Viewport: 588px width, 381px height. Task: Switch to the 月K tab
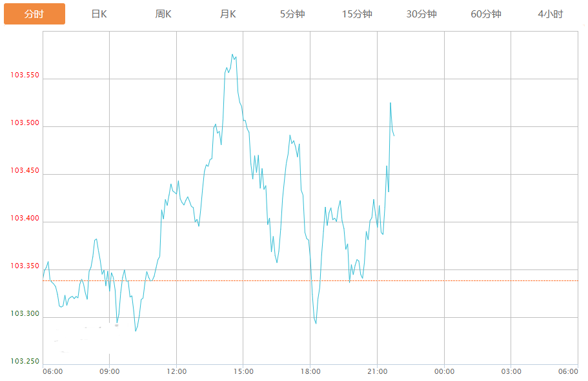[x=228, y=14]
